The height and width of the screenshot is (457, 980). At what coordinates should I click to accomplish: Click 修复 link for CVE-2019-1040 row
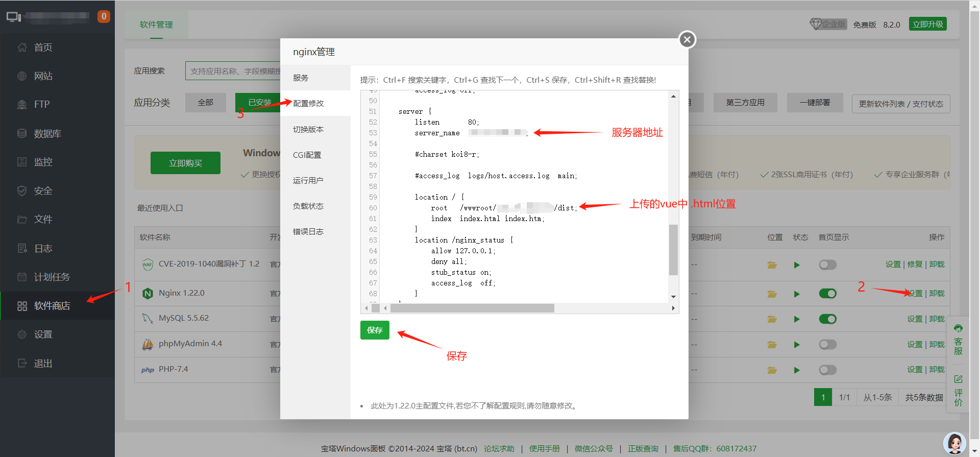tap(915, 264)
